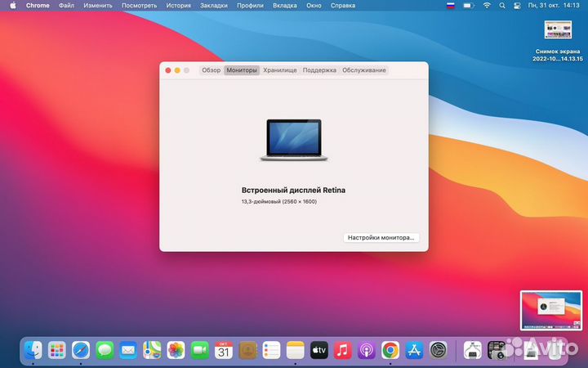Open the Посмотреть menu
Screen dimensions: 588x368
(x=139, y=6)
